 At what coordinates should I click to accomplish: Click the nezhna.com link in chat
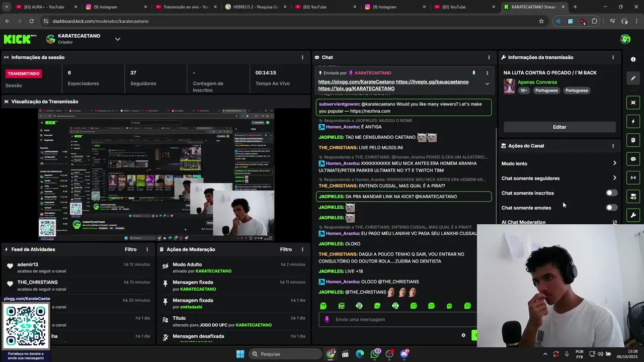370,111
